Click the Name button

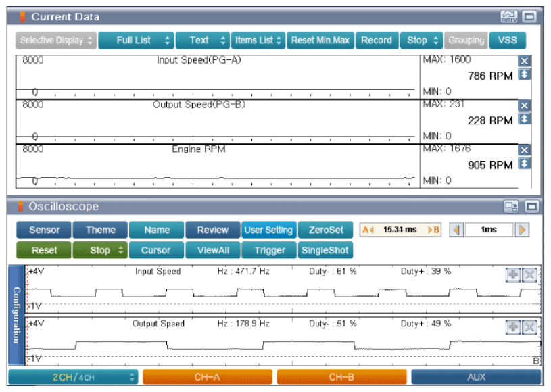pos(156,230)
